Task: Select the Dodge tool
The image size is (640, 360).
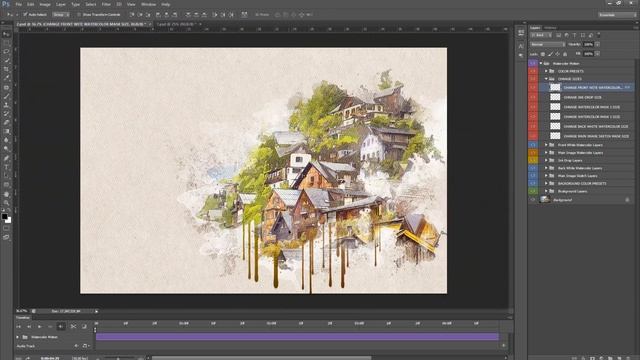Action: pos(6,149)
